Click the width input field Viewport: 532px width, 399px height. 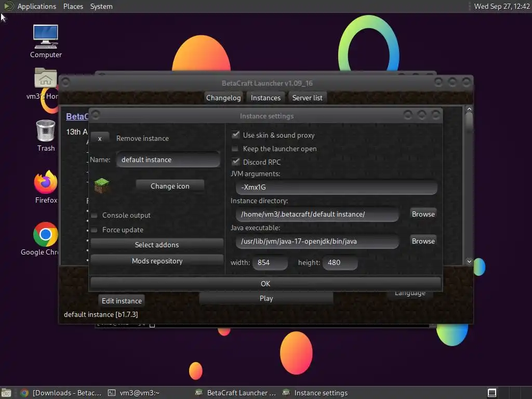pos(270,262)
